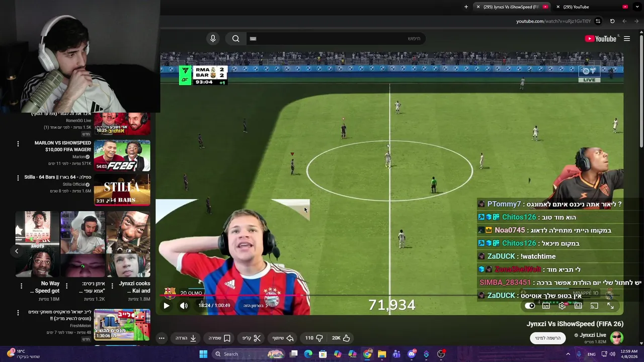Open the FreshMelon live stream thumbnail
Image resolution: width=644 pixels, height=362 pixels.
pos(122,325)
